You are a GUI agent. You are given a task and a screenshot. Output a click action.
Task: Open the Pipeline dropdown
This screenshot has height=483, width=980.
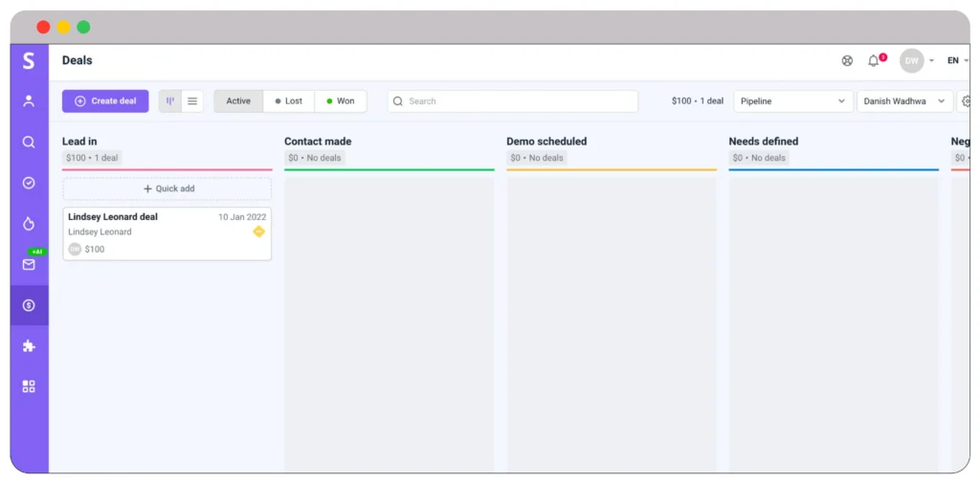(x=793, y=101)
